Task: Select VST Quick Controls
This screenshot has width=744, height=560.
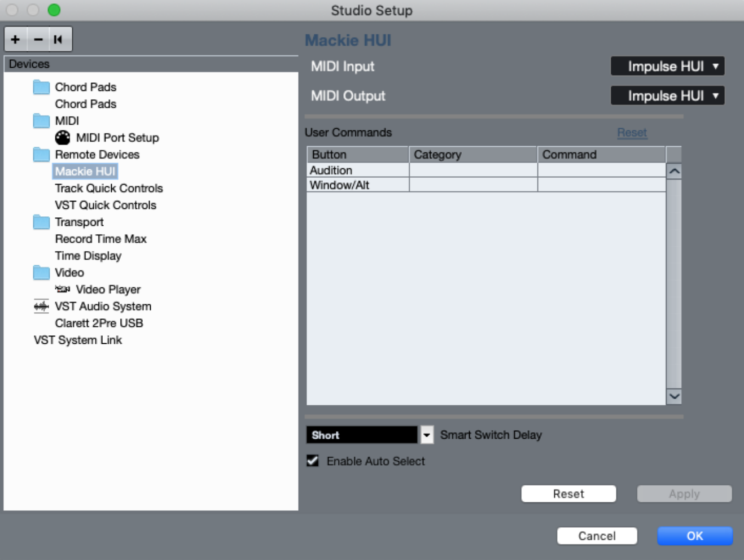Action: [106, 205]
